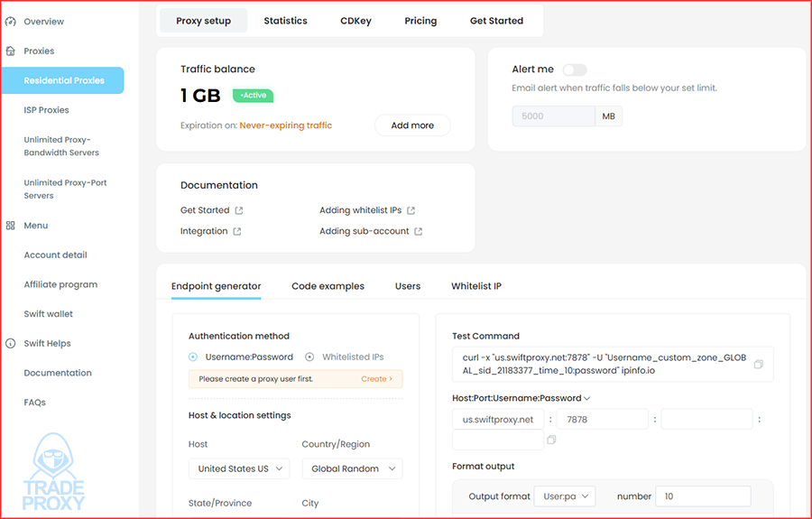Click the Menu sidebar label

[36, 226]
